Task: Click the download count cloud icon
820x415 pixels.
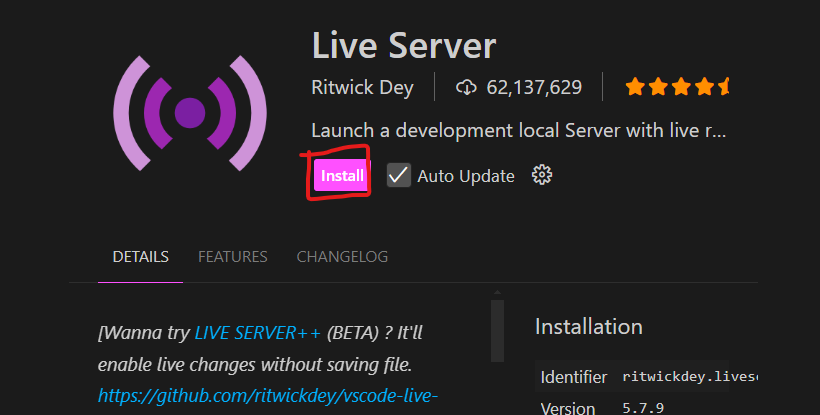Action: [466, 87]
